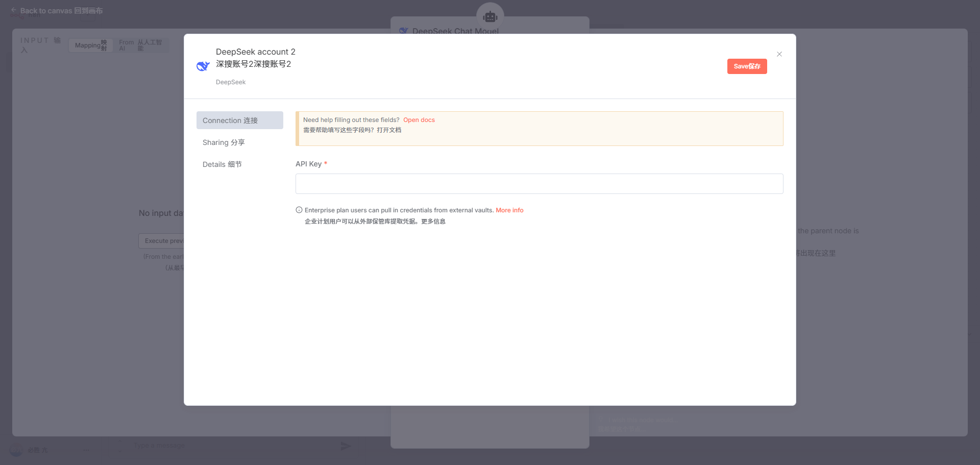Screen dimensions: 980x465
Task: Select Mapping tab in background input panel
Action: click(91, 45)
